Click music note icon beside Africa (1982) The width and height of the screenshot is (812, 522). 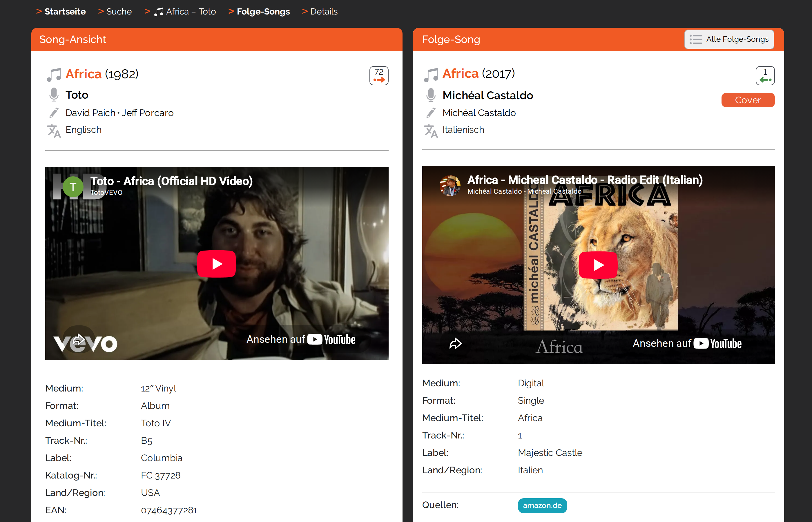point(54,75)
